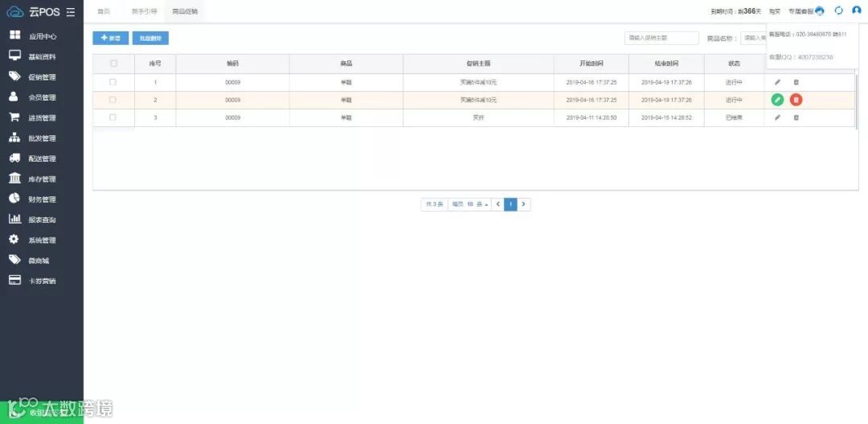The image size is (868, 424).
Task: Click the 批量删除 button
Action: 150,39
